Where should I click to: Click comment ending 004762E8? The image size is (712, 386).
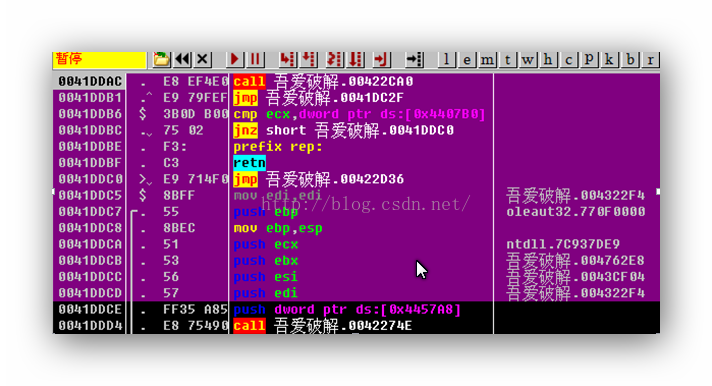click(x=575, y=261)
